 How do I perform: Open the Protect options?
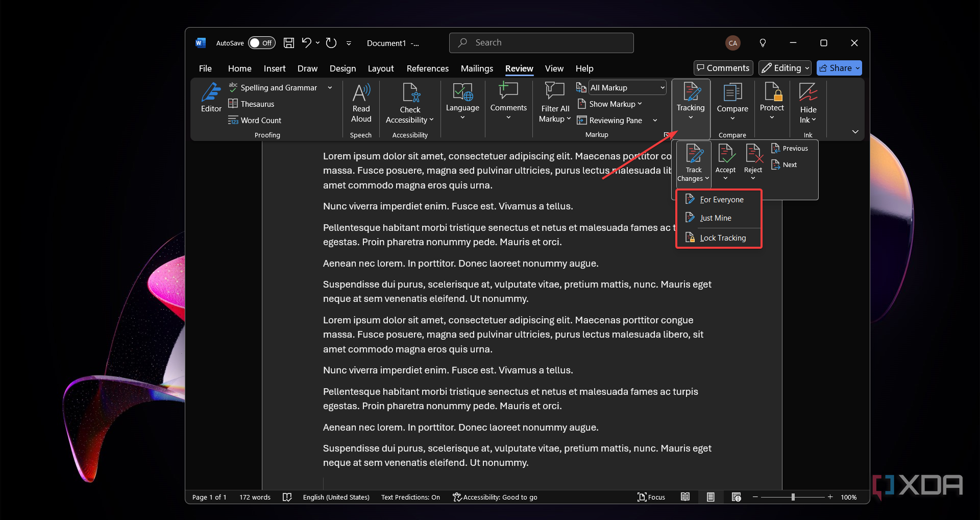[x=772, y=101]
